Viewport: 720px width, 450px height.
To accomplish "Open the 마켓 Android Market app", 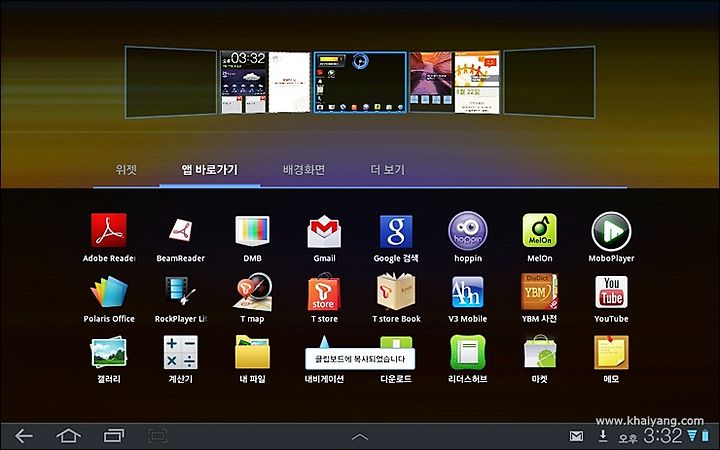I will tap(540, 352).
